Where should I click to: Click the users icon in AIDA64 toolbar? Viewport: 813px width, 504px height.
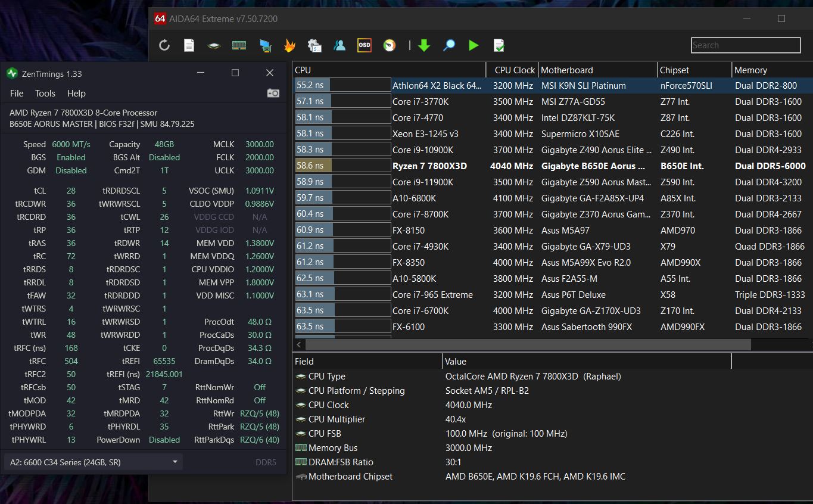339,45
